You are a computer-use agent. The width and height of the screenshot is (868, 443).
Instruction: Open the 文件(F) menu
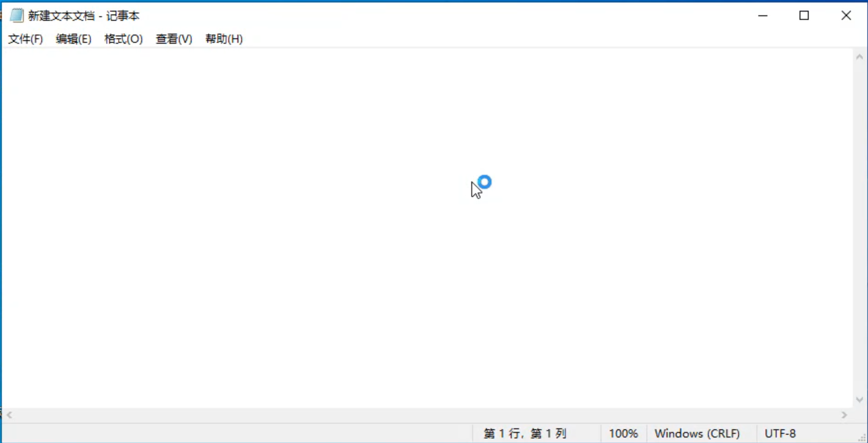tap(25, 39)
